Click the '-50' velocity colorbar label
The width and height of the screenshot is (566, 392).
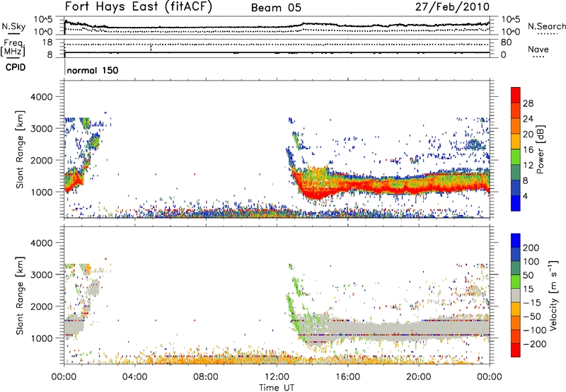(x=532, y=316)
